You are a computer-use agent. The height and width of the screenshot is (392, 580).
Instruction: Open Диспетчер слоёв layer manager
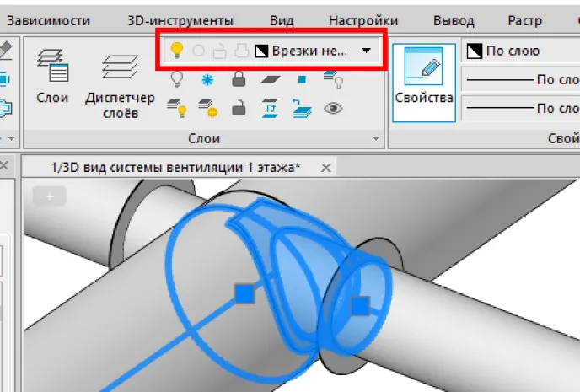pos(121,87)
